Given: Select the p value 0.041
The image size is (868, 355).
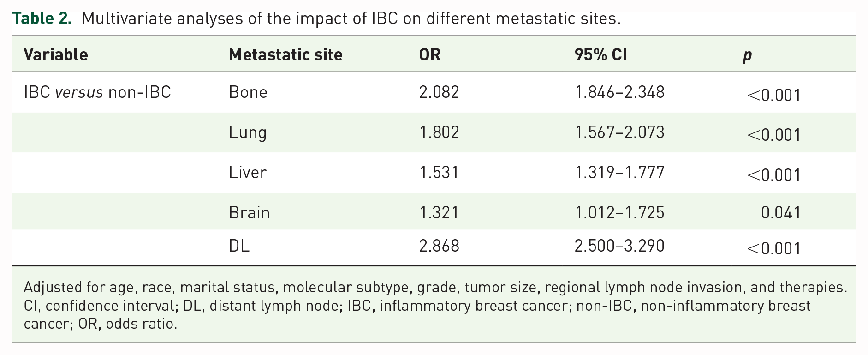Looking at the screenshot, I should point(781,213).
